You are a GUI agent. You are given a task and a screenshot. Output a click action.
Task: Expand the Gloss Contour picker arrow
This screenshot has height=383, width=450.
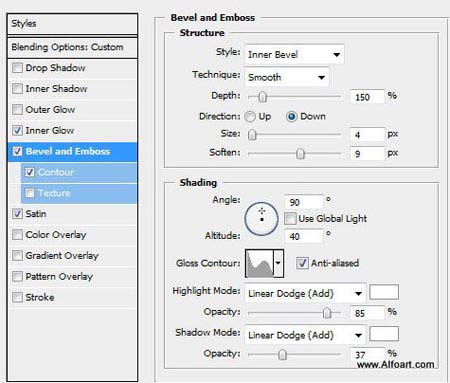click(x=278, y=263)
